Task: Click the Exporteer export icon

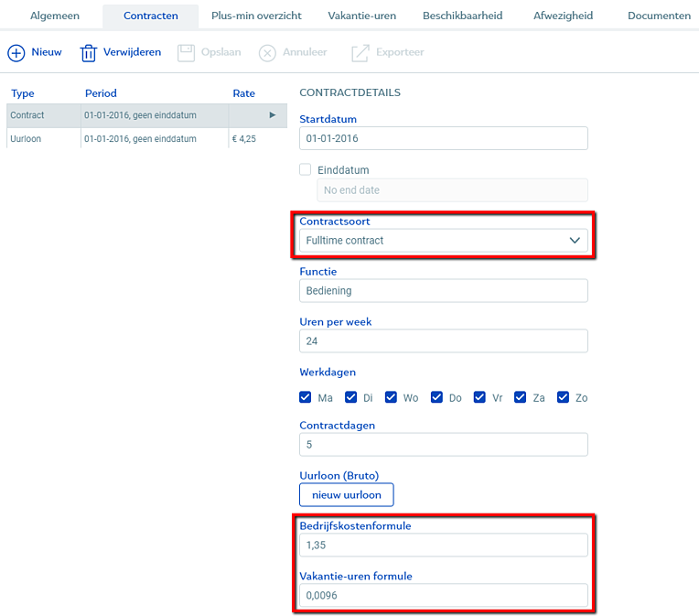Action: coord(360,53)
